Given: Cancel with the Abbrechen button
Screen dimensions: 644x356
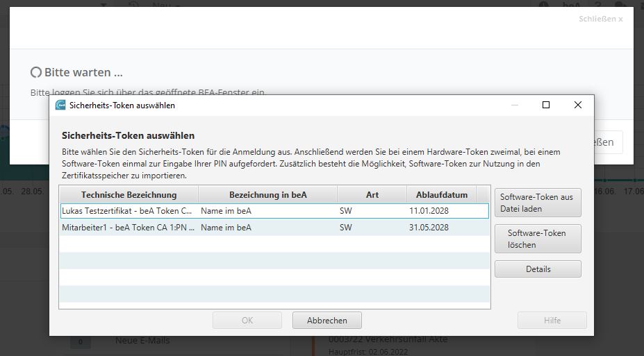Looking at the screenshot, I should (327, 320).
